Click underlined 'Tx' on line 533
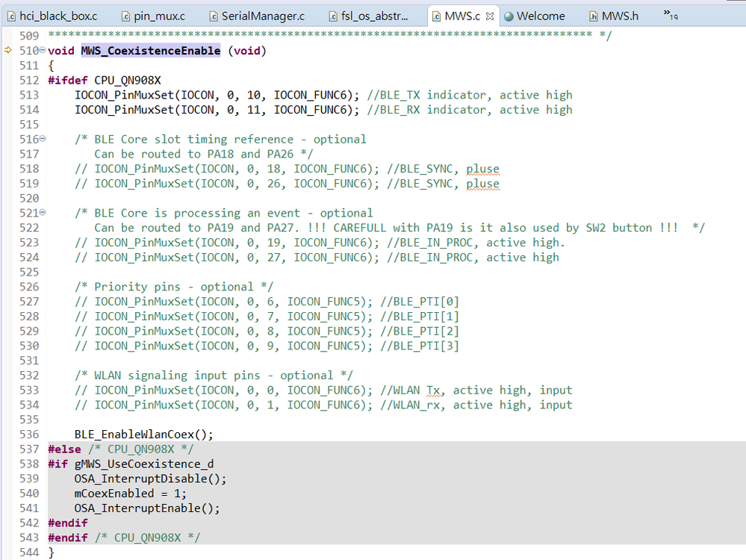 (x=433, y=391)
